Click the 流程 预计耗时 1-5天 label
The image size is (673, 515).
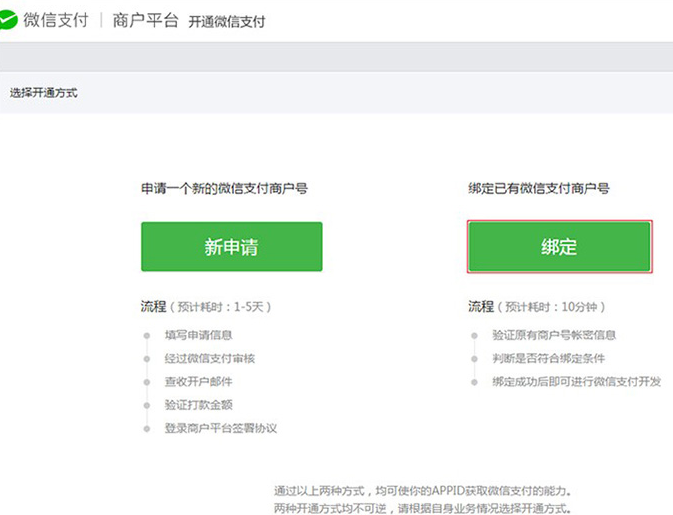coord(206,306)
